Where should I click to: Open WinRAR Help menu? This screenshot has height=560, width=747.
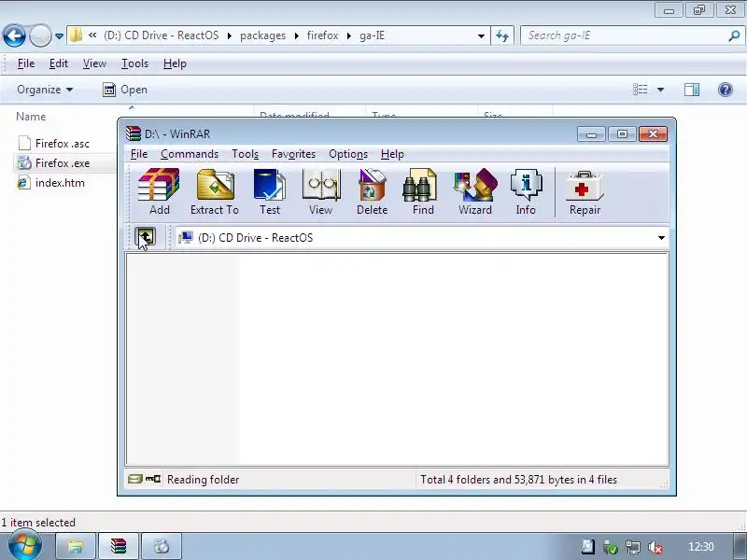pyautogui.click(x=392, y=154)
